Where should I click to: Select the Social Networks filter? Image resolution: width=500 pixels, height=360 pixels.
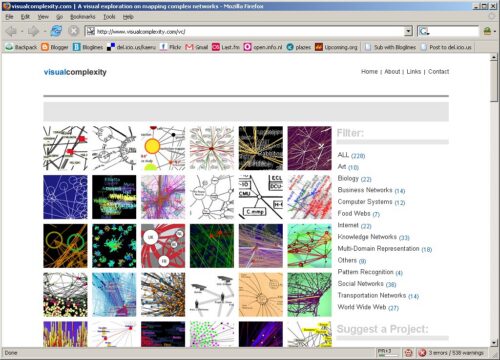tap(367, 284)
